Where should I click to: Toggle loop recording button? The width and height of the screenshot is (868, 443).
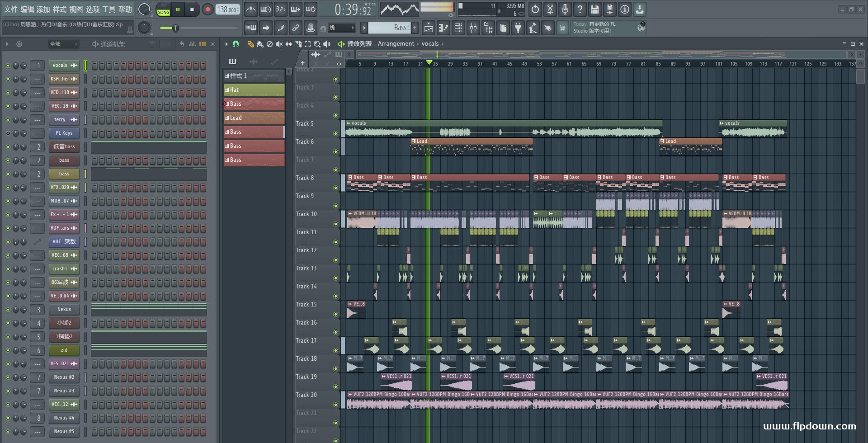tap(311, 9)
